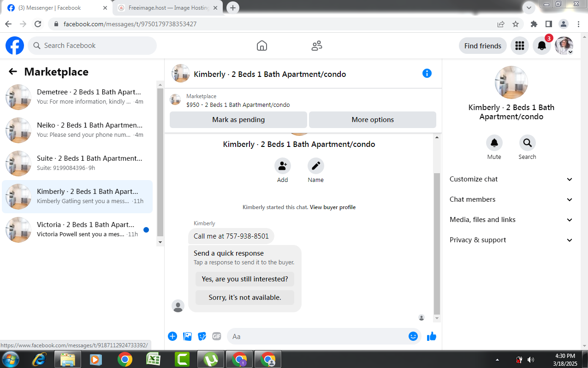The image size is (588, 368).
Task: Click the browser back arrow
Action: click(8, 24)
